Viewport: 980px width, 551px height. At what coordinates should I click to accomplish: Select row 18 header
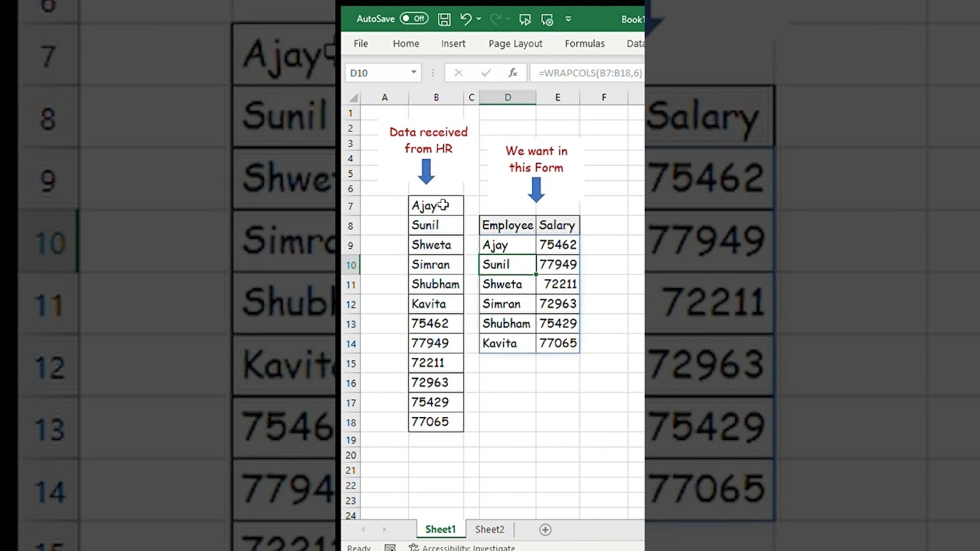pyautogui.click(x=351, y=422)
